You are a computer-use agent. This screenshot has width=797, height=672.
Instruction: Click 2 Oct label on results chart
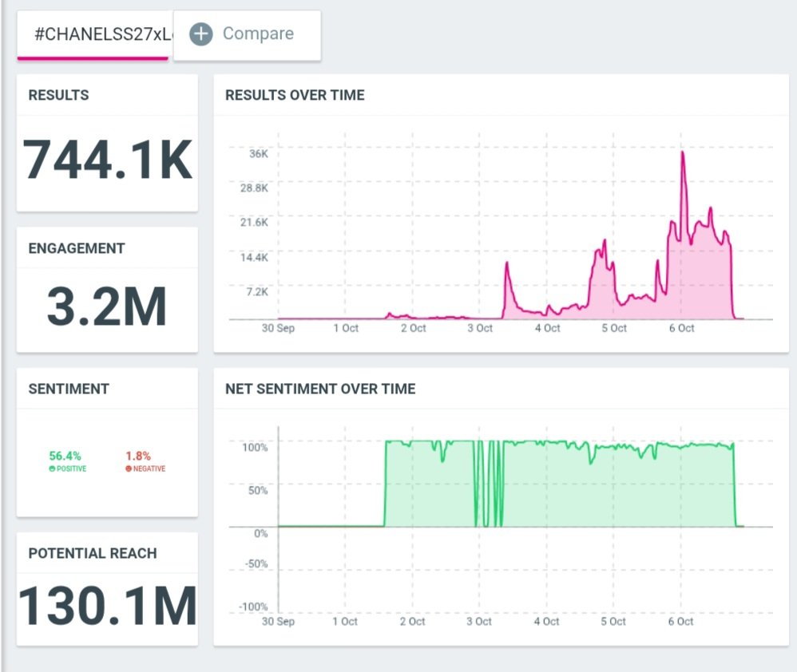pyautogui.click(x=413, y=328)
